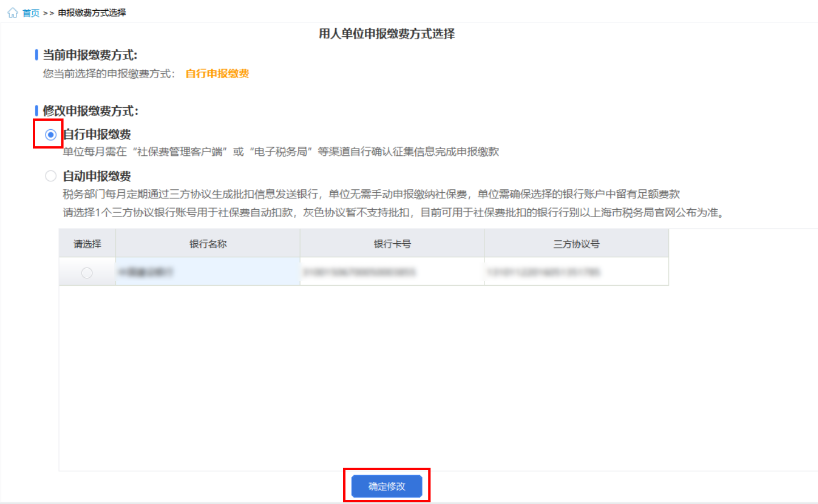The height and width of the screenshot is (504, 818).
Task: Click the 三方协议号 column header
Action: [576, 244]
